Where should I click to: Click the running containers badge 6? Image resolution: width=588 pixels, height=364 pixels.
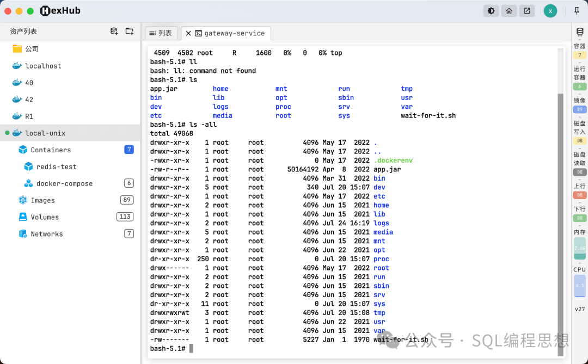pos(580,87)
